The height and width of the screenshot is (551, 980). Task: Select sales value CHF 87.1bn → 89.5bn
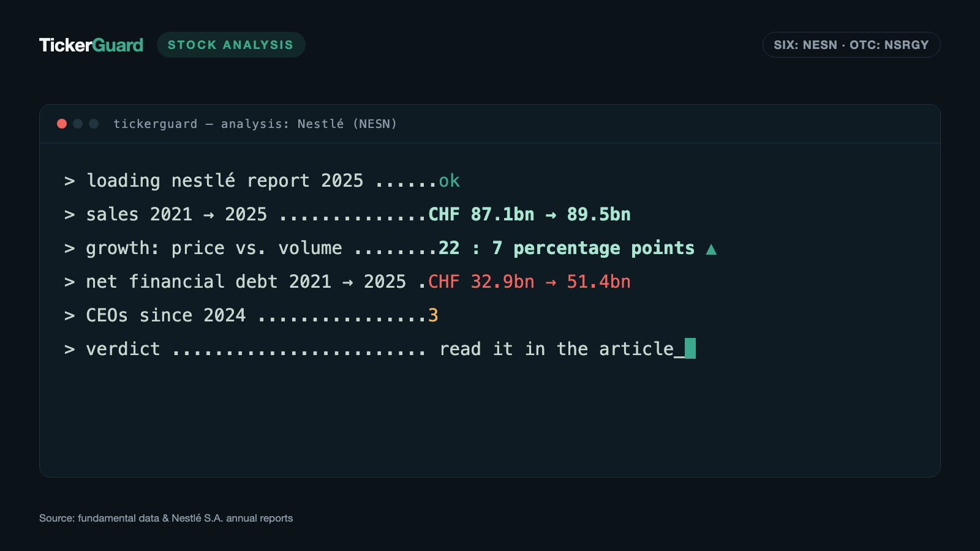point(529,214)
